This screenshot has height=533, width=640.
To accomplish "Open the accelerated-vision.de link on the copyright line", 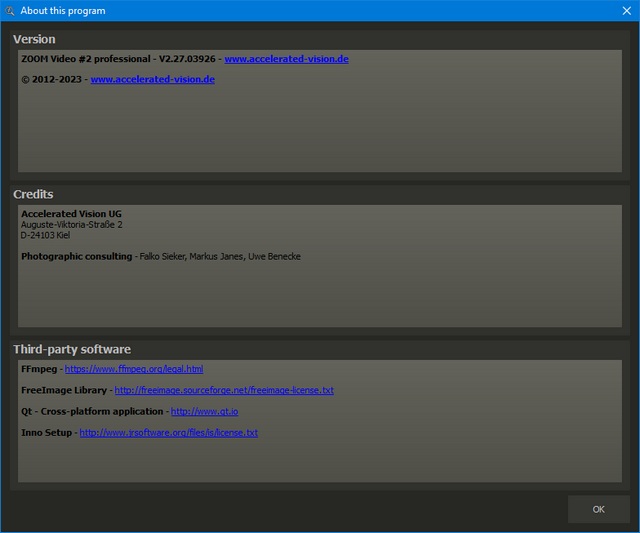I will point(152,79).
